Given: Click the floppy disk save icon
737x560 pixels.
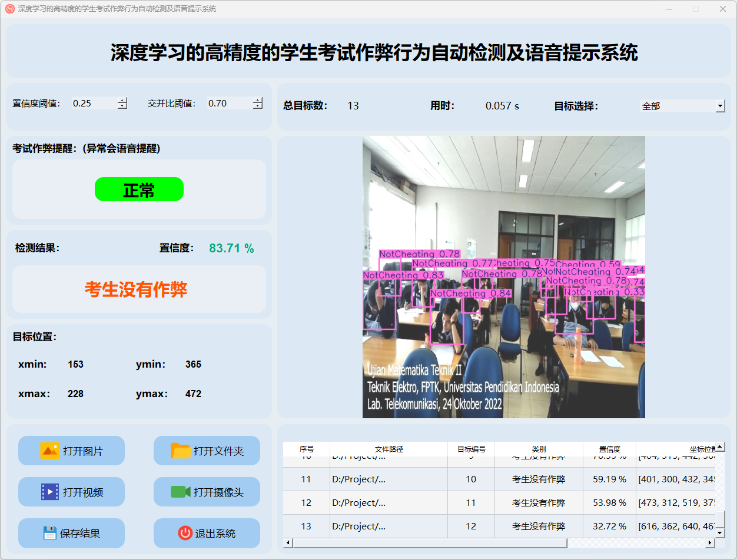Looking at the screenshot, I should click(x=50, y=533).
